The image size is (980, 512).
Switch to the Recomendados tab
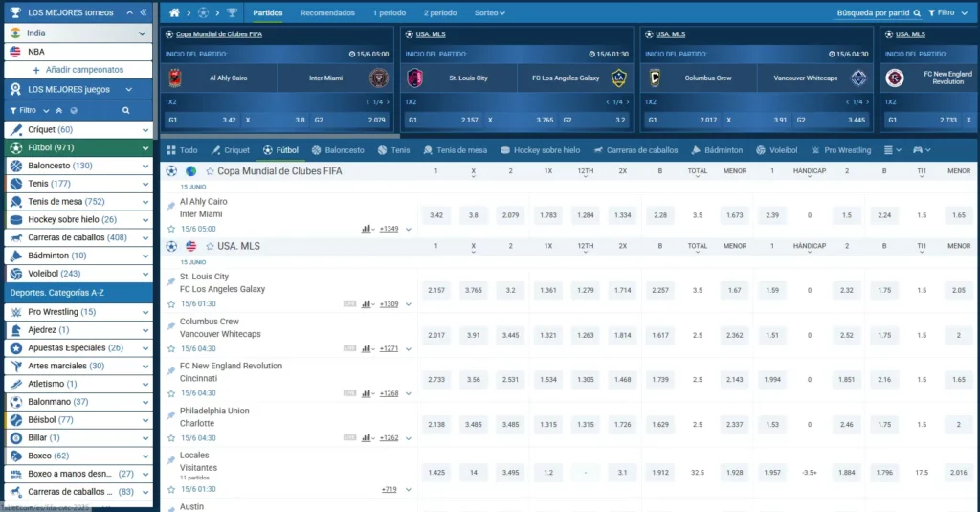(327, 13)
